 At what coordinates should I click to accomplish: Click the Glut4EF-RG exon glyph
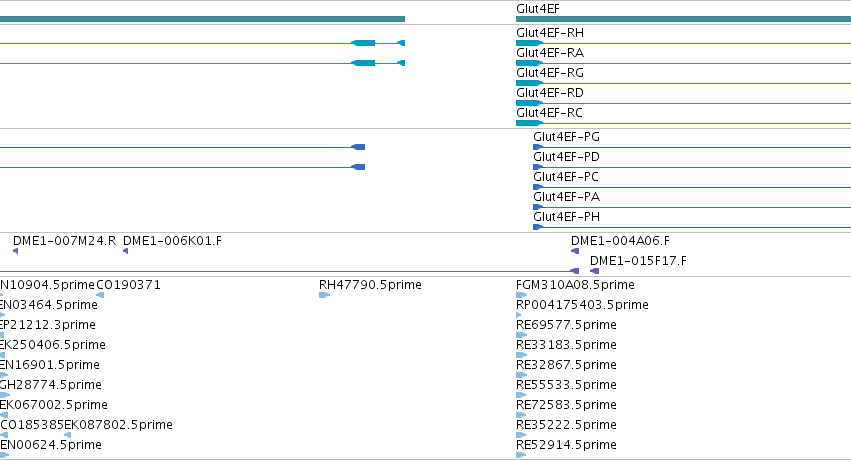pyautogui.click(x=530, y=83)
